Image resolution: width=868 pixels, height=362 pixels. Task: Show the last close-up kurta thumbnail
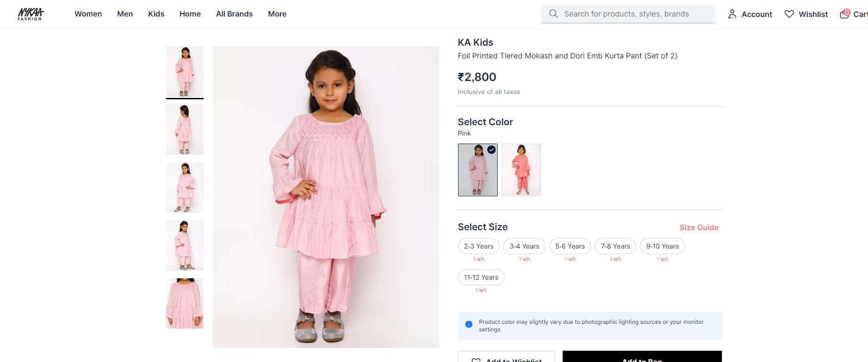click(185, 303)
